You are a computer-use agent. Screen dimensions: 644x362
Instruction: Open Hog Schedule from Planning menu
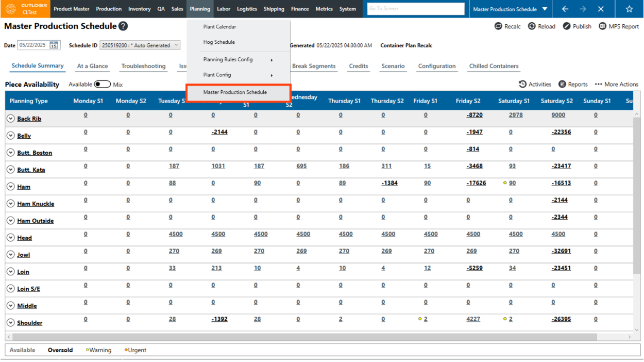[x=219, y=42]
